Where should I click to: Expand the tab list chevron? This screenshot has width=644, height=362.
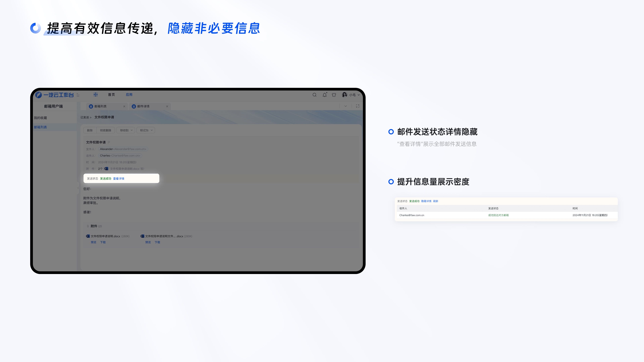[x=345, y=106]
